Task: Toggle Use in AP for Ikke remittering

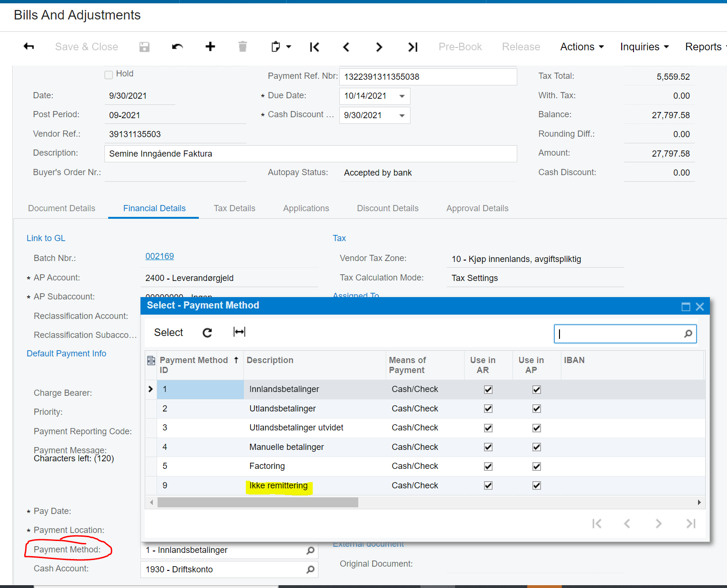Action: click(x=536, y=485)
